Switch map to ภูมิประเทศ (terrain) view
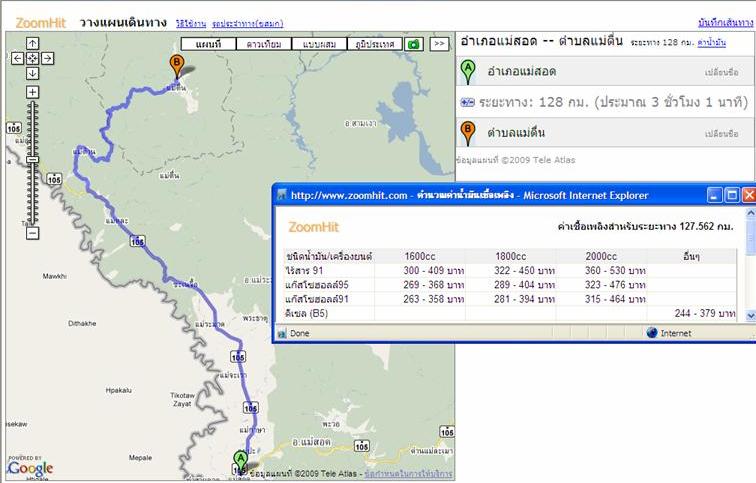The width and height of the screenshot is (756, 483). click(x=373, y=44)
